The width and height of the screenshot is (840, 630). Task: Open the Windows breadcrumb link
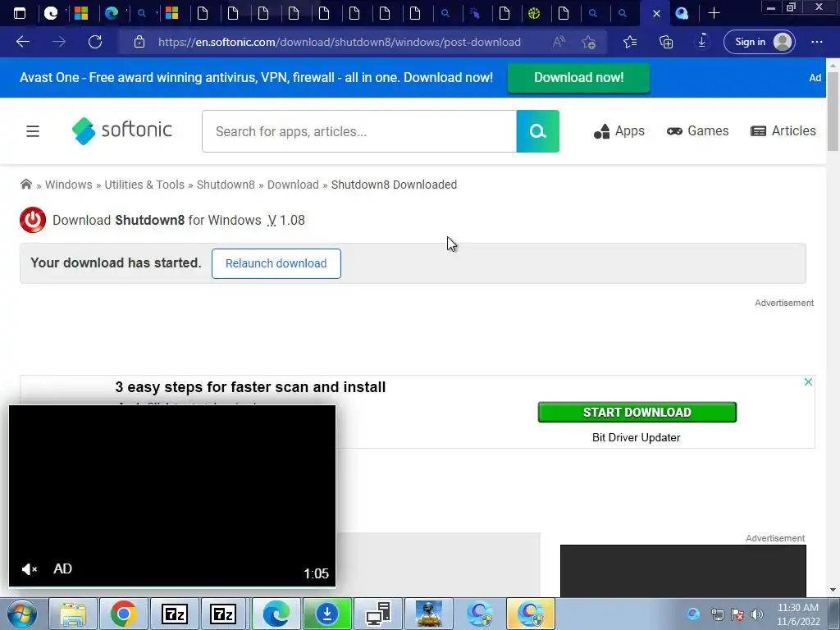tap(69, 185)
